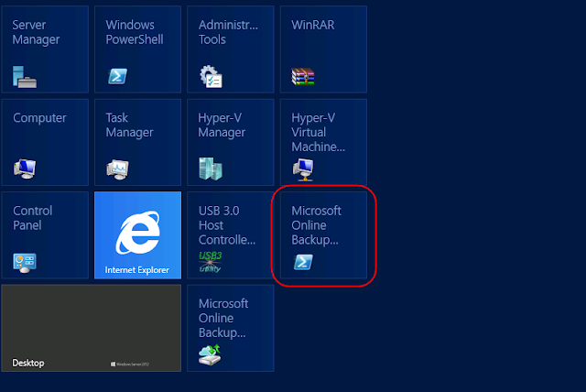Image resolution: width=586 pixels, height=392 pixels.
Task: Launch the WinRAR books icon
Action: click(303, 77)
